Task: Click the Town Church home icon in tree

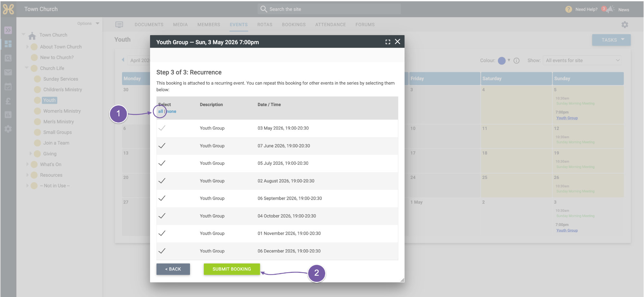Action: pos(32,35)
